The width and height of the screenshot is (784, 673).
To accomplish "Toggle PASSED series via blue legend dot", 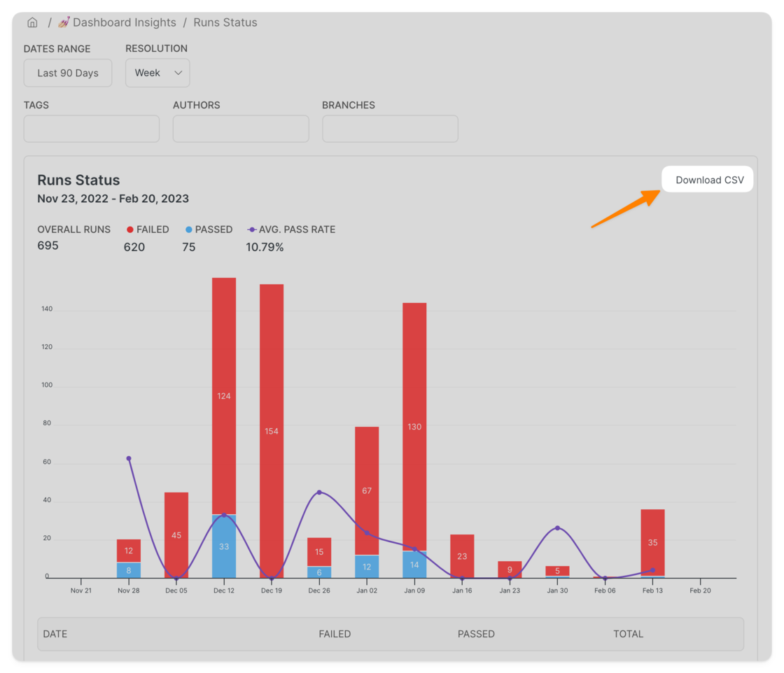I will 188,230.
